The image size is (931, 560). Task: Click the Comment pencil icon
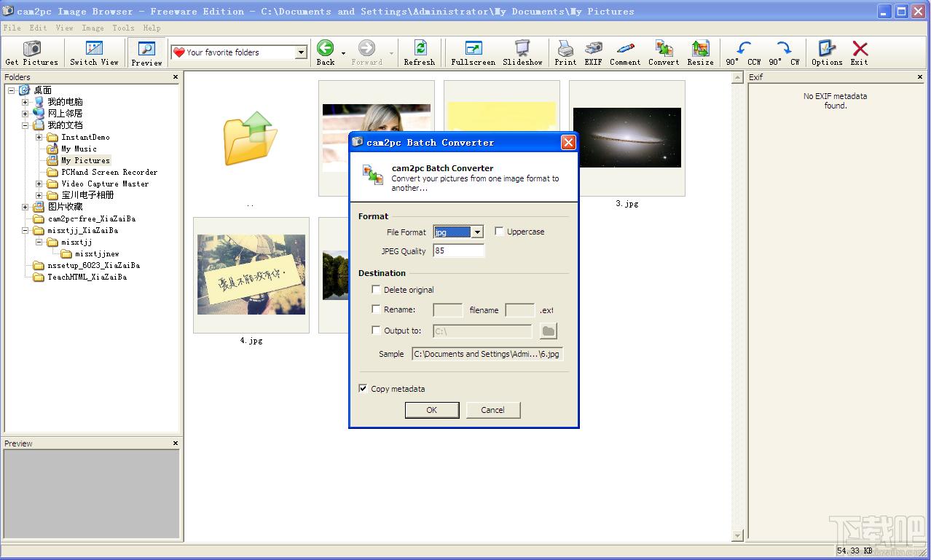(x=625, y=48)
